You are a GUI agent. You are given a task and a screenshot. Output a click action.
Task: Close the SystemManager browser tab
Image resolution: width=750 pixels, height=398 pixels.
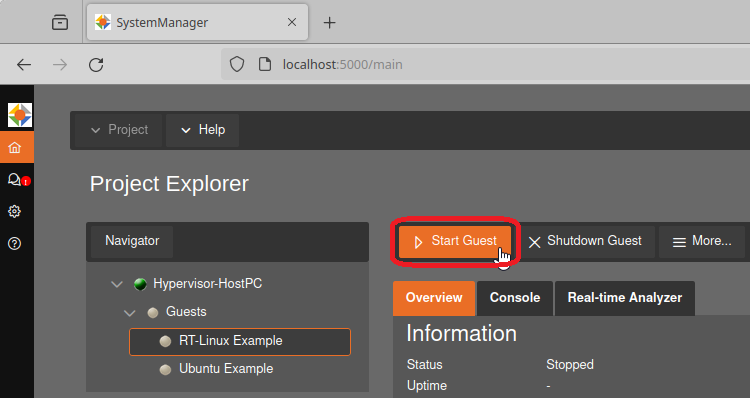pos(292,22)
